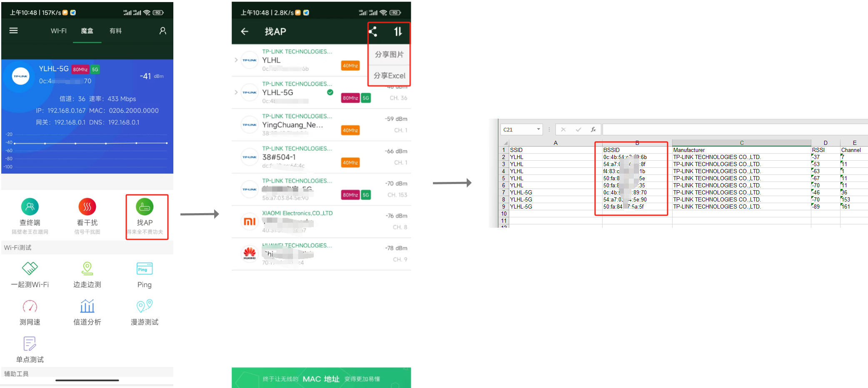The height and width of the screenshot is (388, 868).
Task: Tap the TP-LINK logo of connected YLHL-5G
Action: click(x=21, y=76)
